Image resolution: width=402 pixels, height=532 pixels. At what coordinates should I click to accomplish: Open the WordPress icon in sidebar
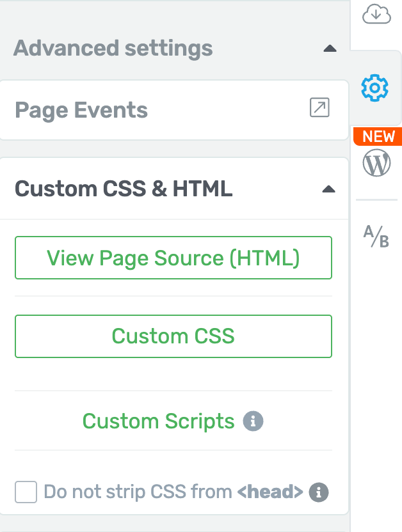[376, 163]
